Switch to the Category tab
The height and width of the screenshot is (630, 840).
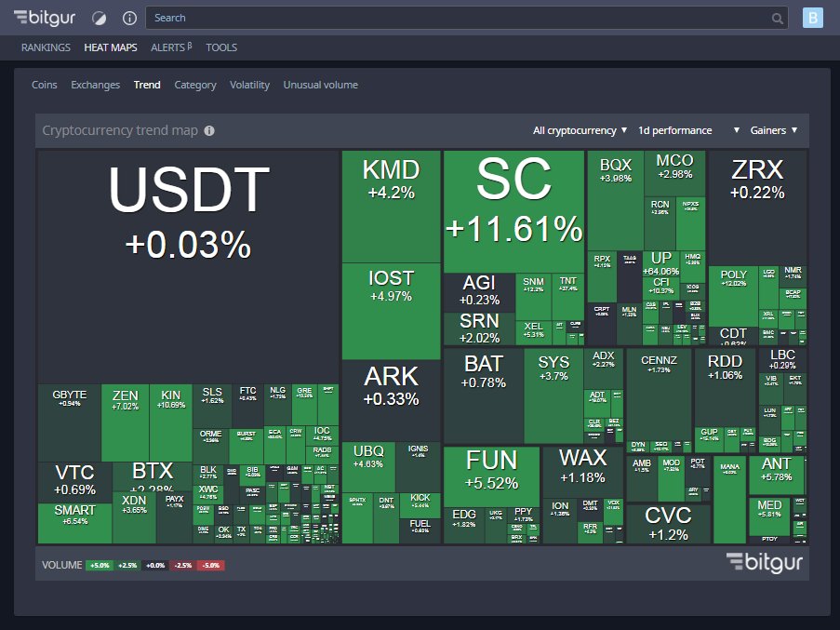195,85
